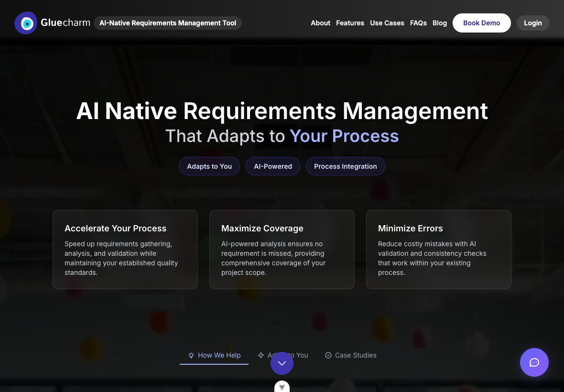The width and height of the screenshot is (564, 392).
Task: Open the chat bubble widget
Action: tap(534, 362)
